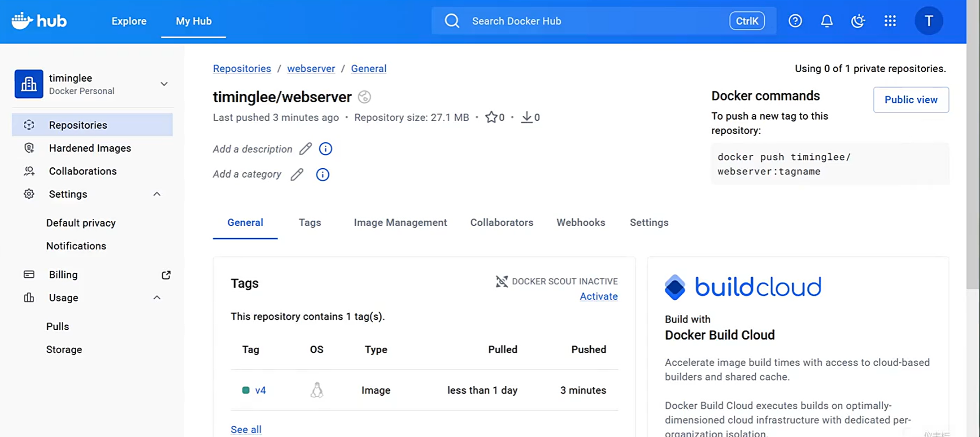Open the T user avatar menu
980x437 pixels.
pyautogui.click(x=929, y=21)
